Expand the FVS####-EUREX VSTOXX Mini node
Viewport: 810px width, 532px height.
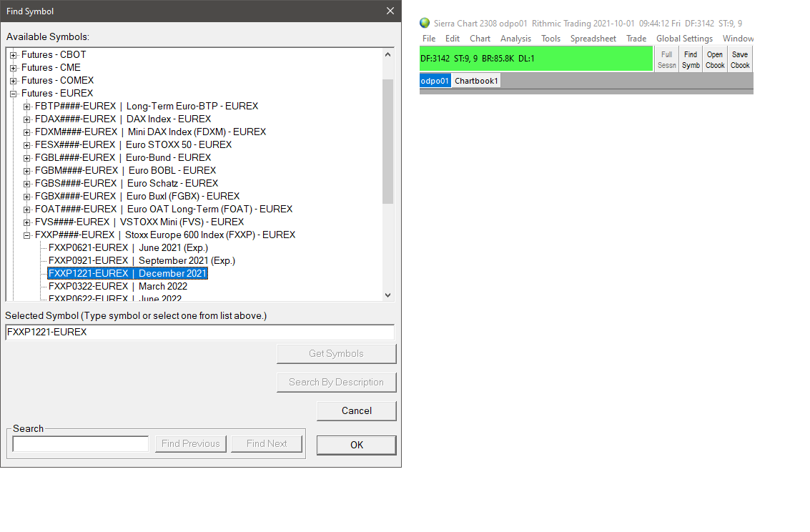coord(27,222)
